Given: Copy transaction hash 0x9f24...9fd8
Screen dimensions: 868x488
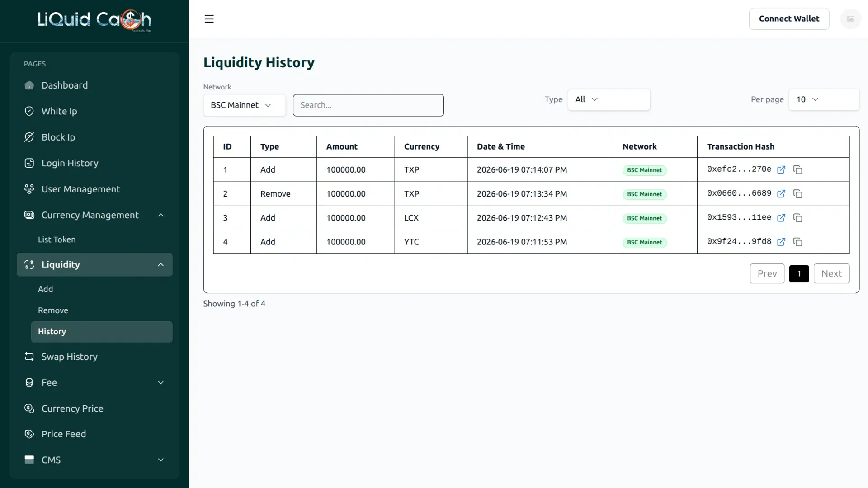Looking at the screenshot, I should pyautogui.click(x=798, y=242).
